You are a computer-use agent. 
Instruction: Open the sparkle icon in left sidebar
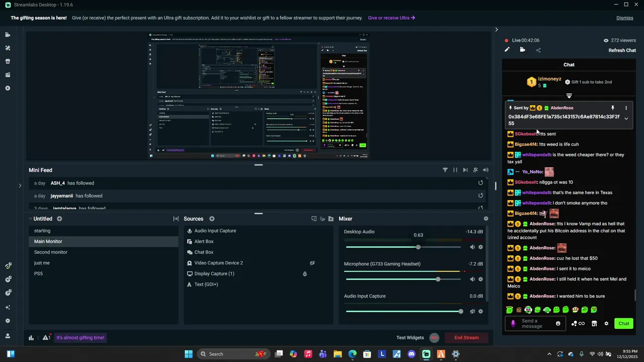click(x=8, y=307)
